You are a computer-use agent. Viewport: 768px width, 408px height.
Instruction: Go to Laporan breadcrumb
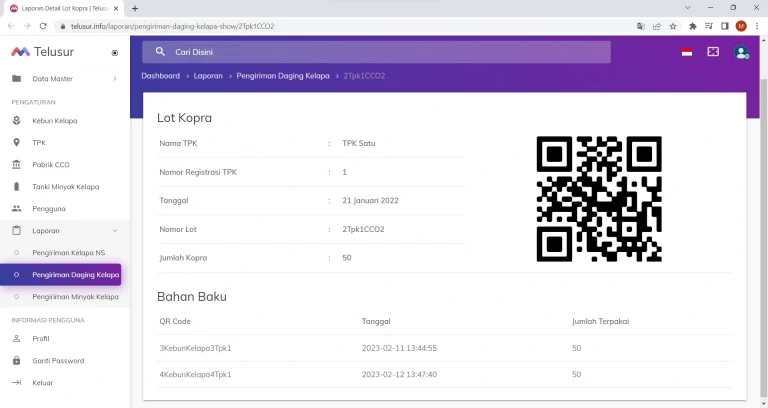[208, 76]
